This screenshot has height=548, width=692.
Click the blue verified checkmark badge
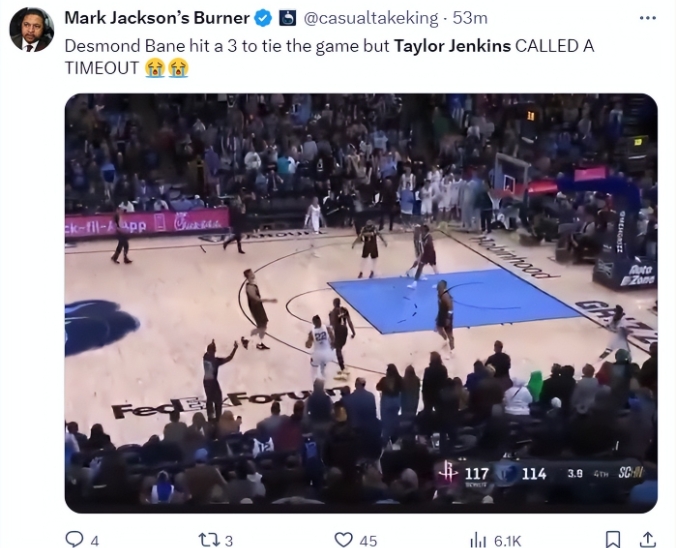click(263, 19)
